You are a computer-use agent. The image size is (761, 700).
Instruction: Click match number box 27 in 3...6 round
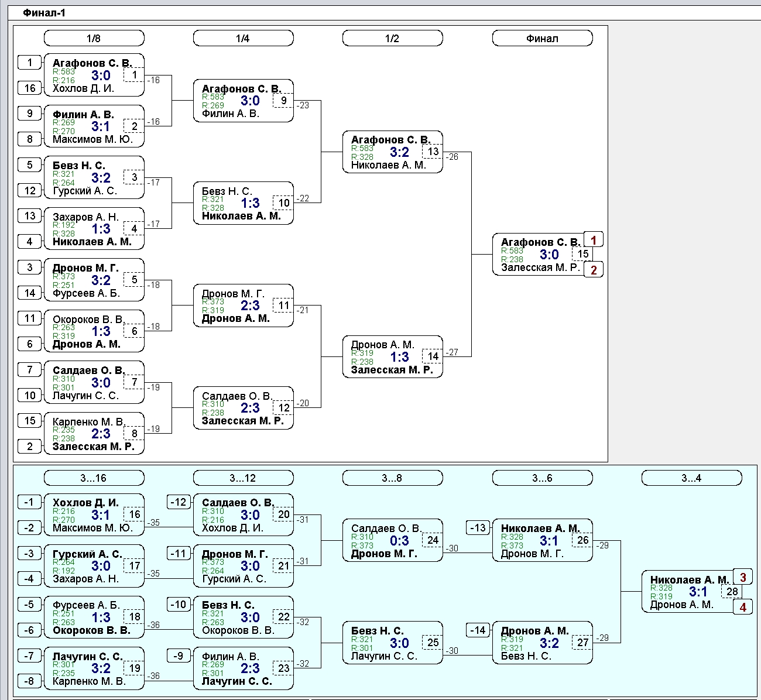pyautogui.click(x=582, y=643)
